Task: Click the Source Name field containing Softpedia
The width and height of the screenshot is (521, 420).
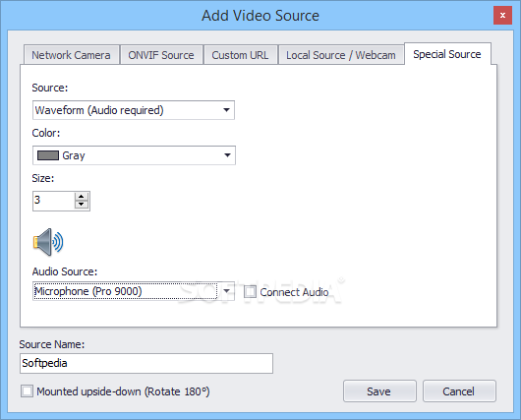Action: point(146,363)
